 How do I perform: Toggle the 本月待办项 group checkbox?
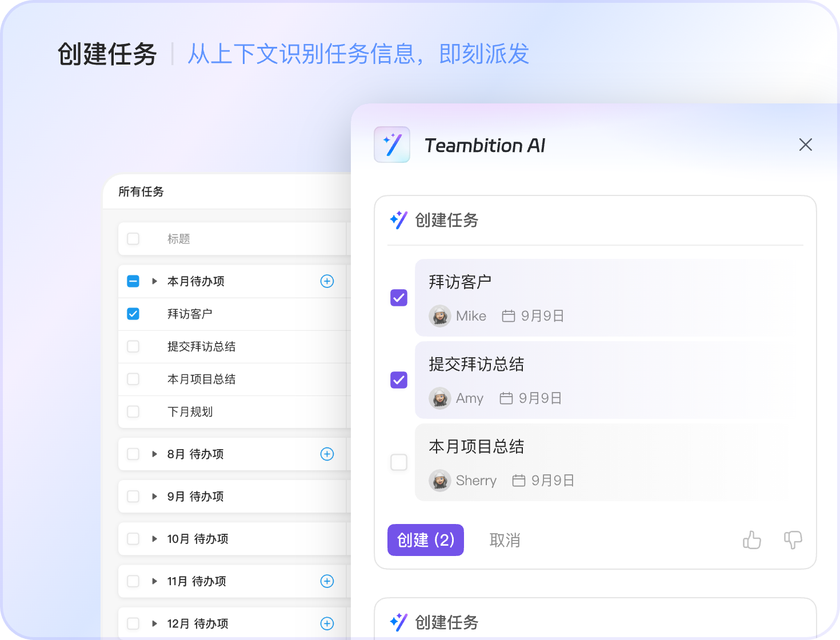133,281
